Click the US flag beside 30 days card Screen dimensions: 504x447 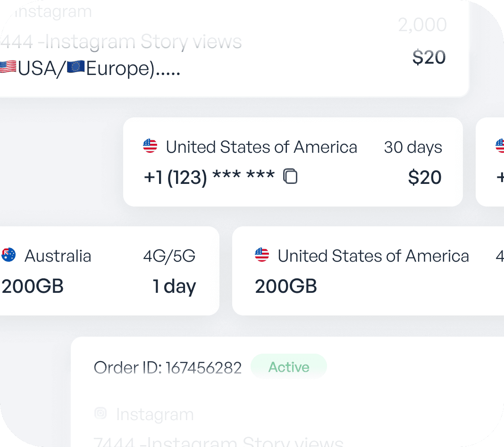[150, 146]
